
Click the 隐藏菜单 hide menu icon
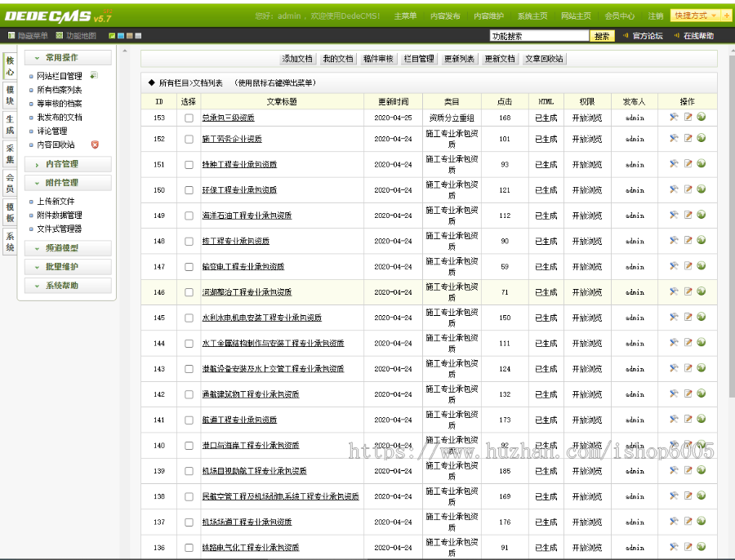point(11,36)
